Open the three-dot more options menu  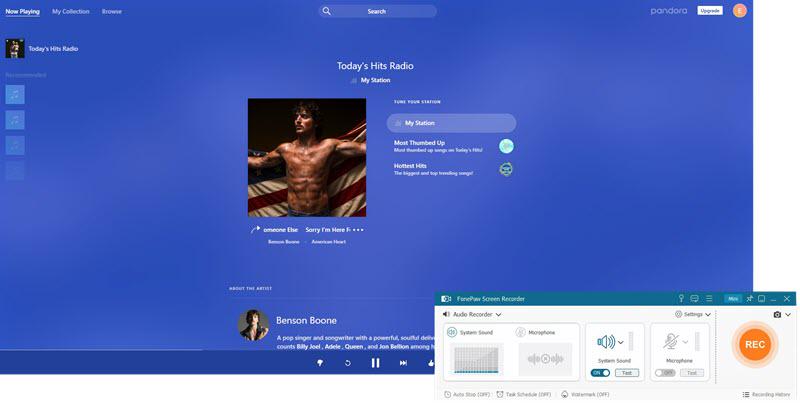358,230
